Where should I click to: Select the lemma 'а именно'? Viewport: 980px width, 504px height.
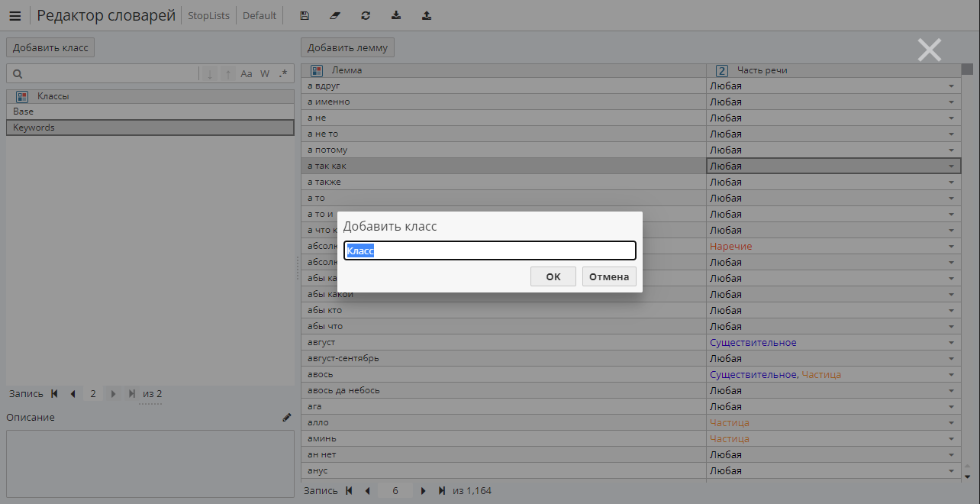point(504,102)
